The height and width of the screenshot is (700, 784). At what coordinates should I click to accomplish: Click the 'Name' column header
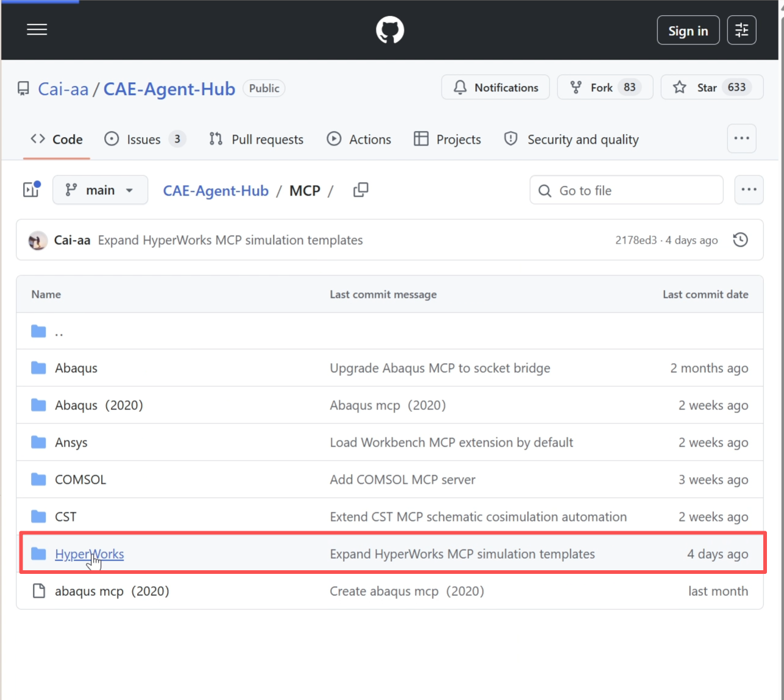(x=46, y=294)
